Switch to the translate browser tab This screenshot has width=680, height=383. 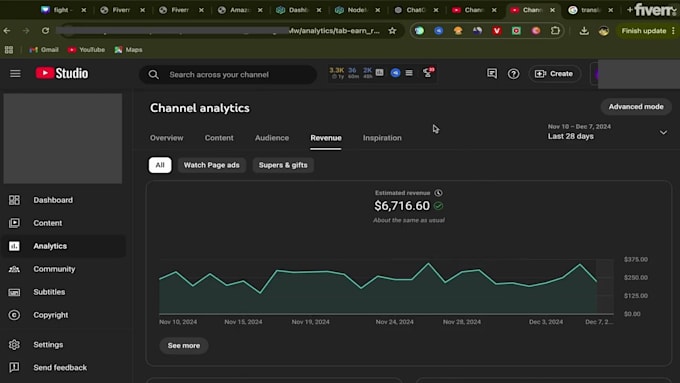(x=592, y=10)
